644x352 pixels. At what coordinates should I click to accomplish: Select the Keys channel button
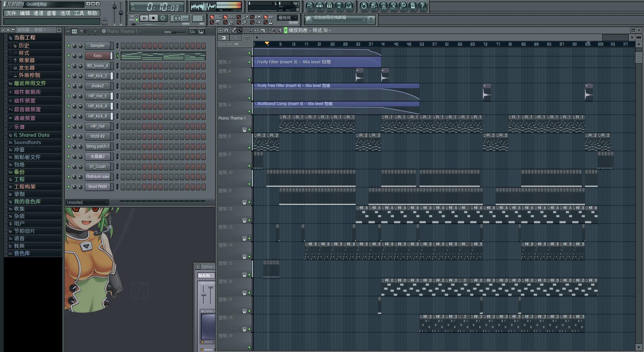point(97,56)
